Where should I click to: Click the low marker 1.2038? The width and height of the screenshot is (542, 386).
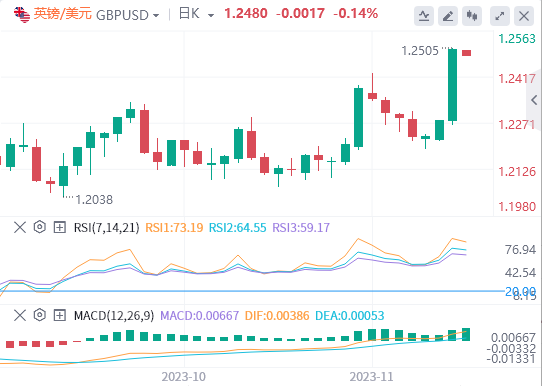click(94, 200)
